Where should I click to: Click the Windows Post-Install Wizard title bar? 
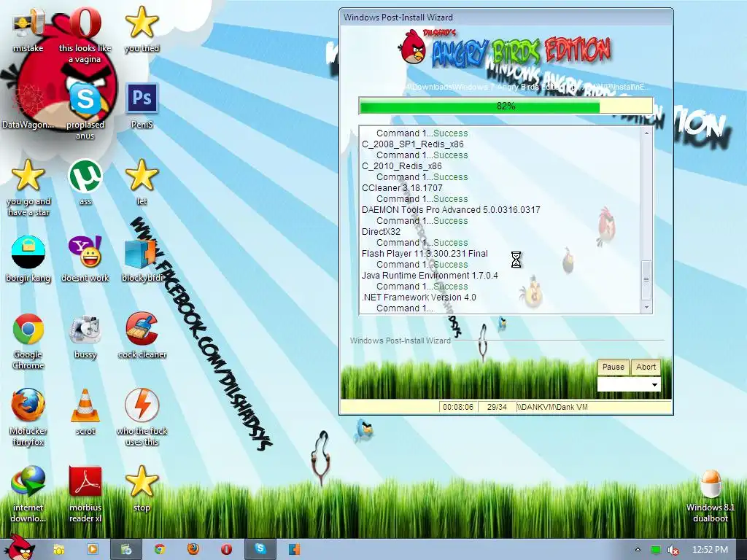point(506,17)
